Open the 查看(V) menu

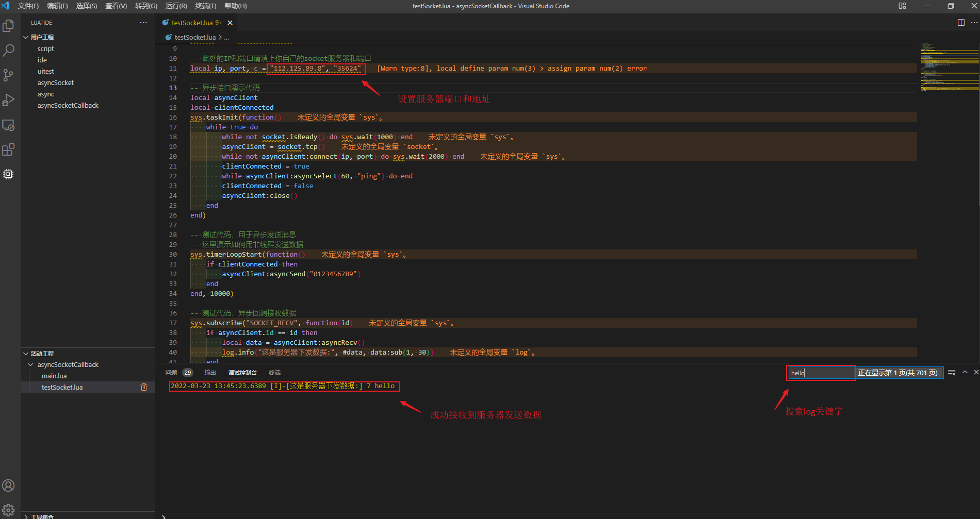(x=116, y=6)
